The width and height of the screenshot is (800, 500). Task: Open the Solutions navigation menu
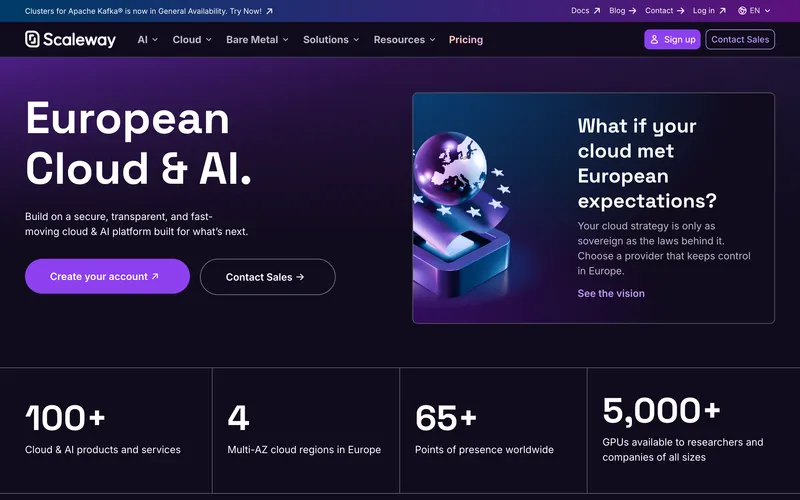click(331, 39)
